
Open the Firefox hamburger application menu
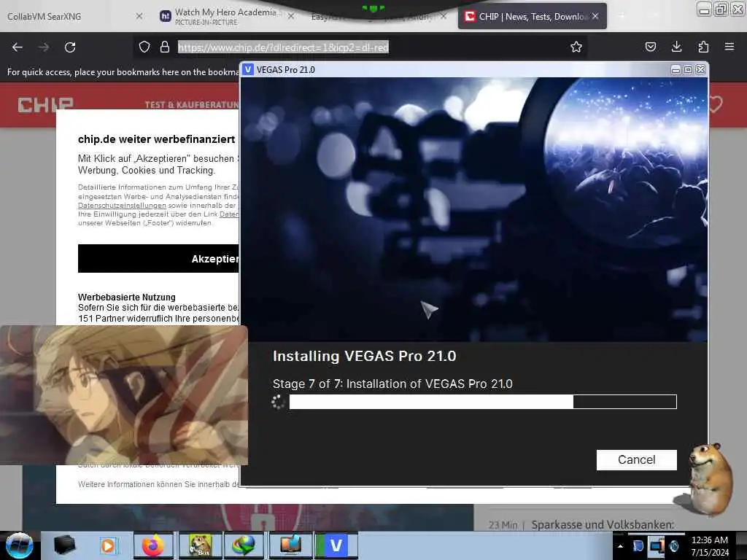[729, 47]
